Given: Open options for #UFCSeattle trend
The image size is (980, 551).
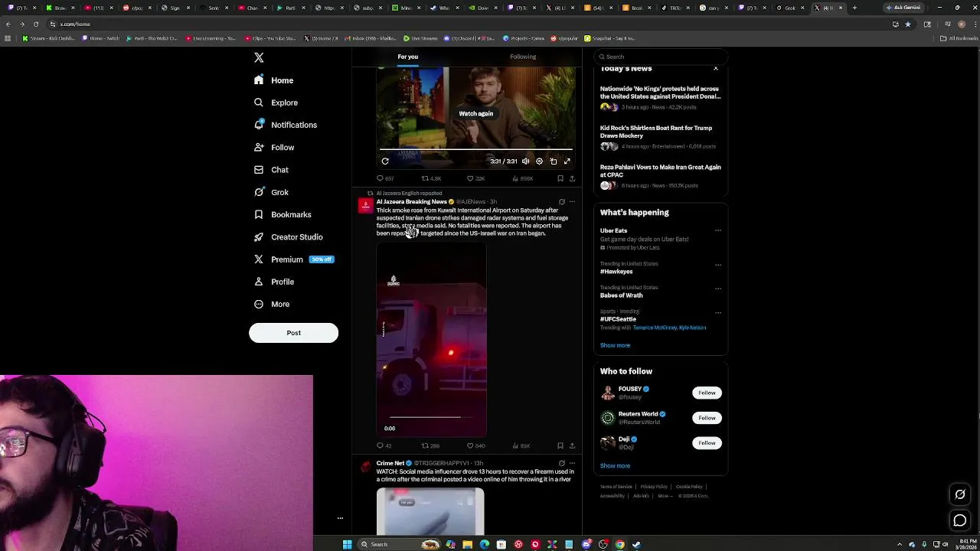Looking at the screenshot, I should (718, 312).
